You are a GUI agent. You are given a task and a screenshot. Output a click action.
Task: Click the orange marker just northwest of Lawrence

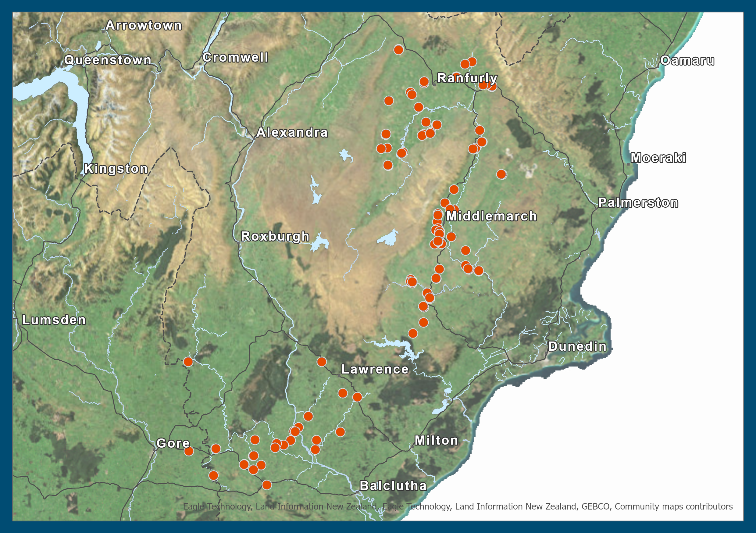click(322, 362)
